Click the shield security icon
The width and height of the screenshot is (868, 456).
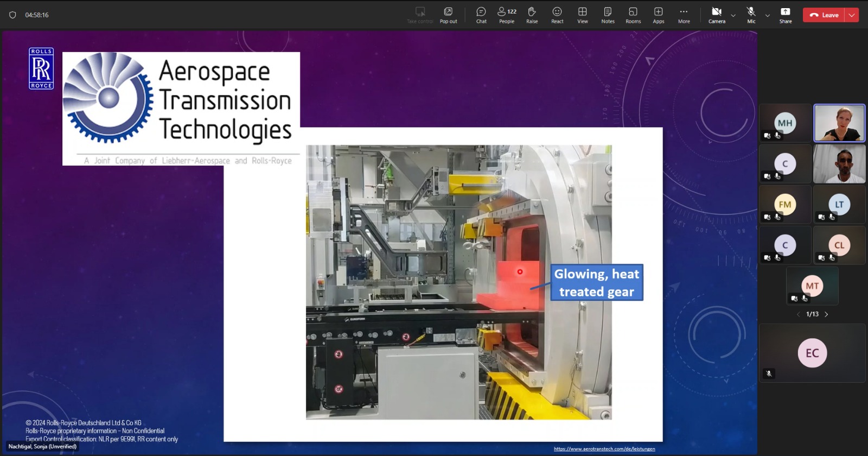tap(12, 15)
